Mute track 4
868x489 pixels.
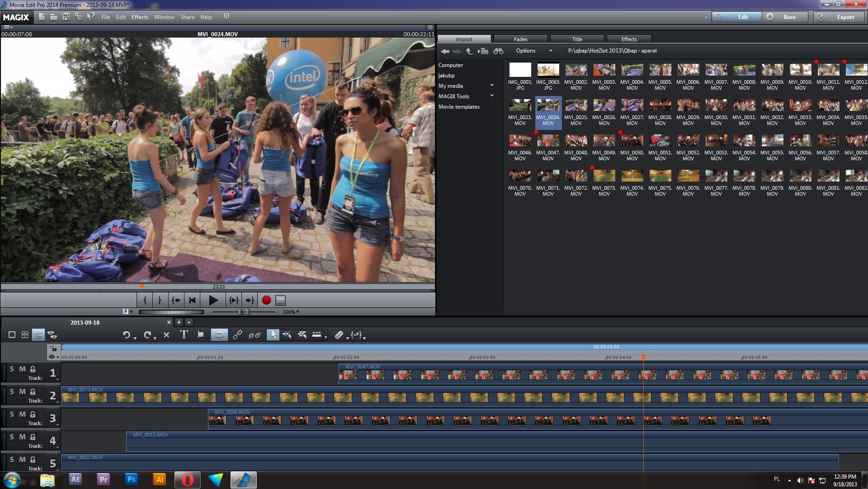[x=22, y=437]
